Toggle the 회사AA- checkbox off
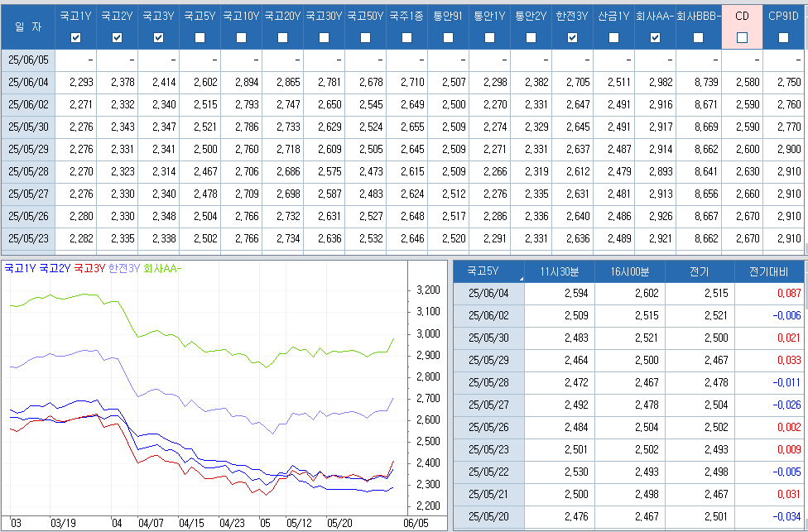The height and width of the screenshot is (532, 808). click(x=655, y=37)
